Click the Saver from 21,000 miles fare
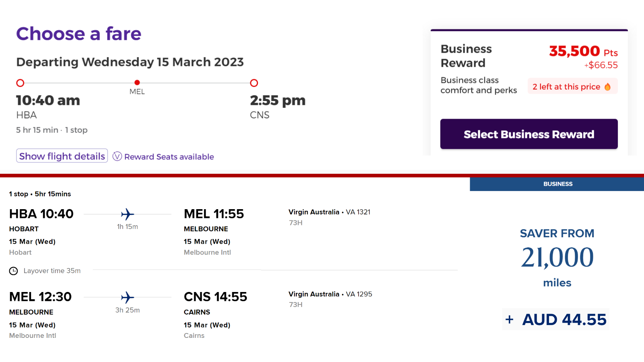Viewport: 644px width, 362px height. [557, 257]
